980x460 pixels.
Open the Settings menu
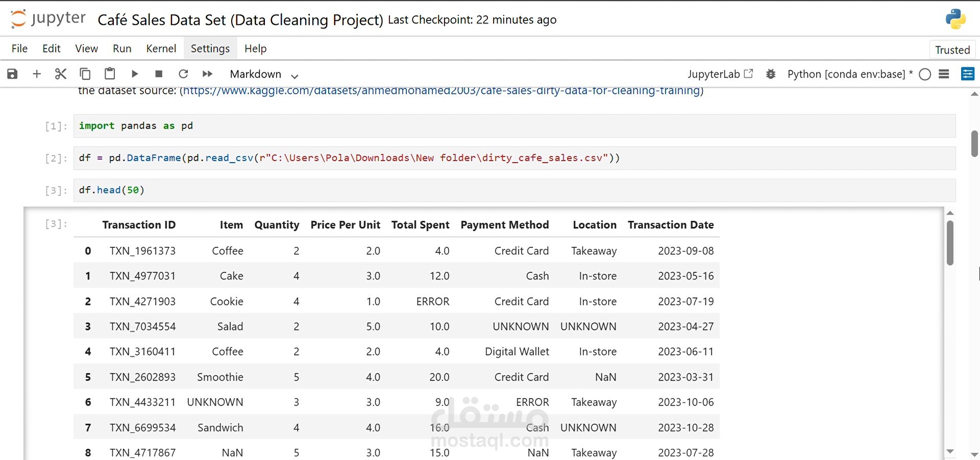(210, 48)
